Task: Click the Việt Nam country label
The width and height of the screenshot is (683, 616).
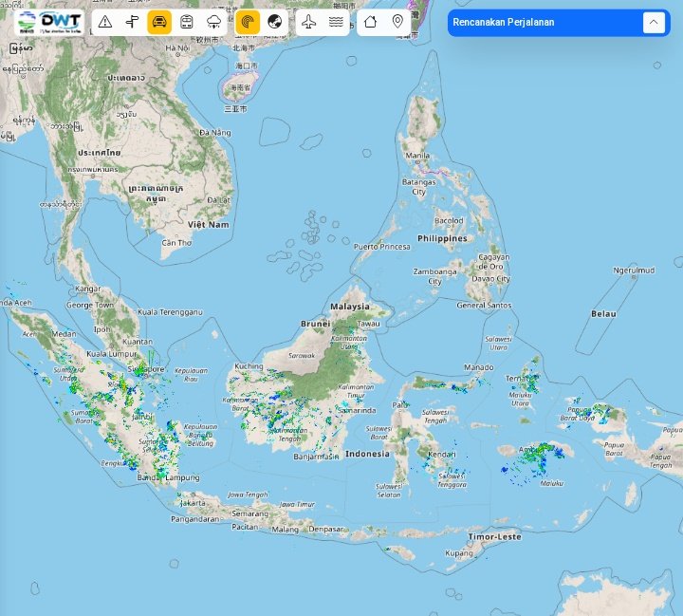Action: click(x=208, y=225)
